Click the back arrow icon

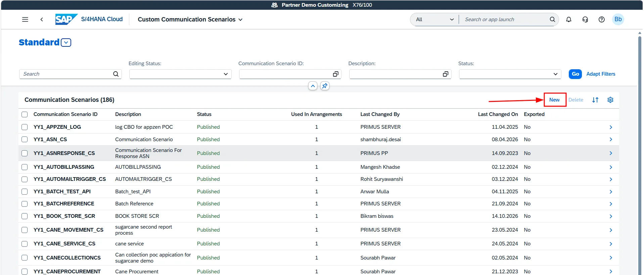click(x=42, y=19)
